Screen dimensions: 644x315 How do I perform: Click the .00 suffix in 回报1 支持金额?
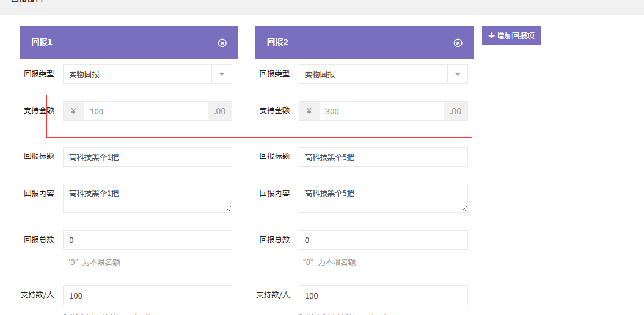pos(220,111)
